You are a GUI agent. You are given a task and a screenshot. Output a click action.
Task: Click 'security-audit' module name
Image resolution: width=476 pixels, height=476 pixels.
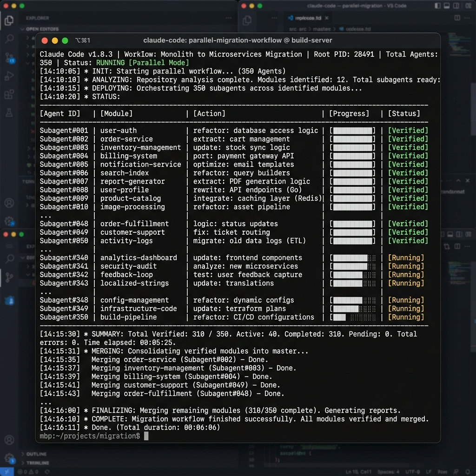(x=128, y=266)
